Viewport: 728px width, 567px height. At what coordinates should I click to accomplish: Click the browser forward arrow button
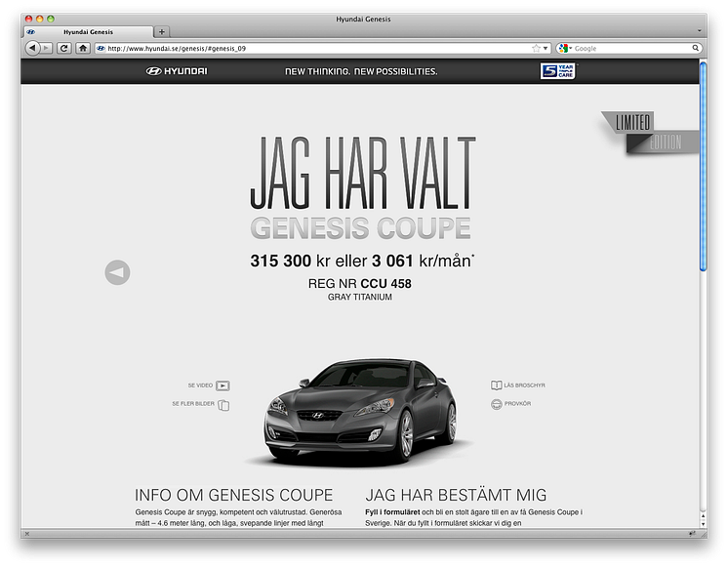[x=46, y=48]
